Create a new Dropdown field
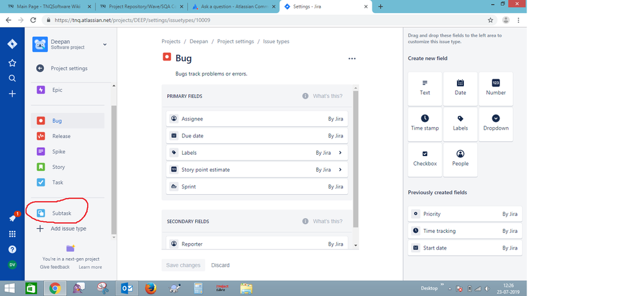This screenshot has height=296, width=644. [496, 124]
